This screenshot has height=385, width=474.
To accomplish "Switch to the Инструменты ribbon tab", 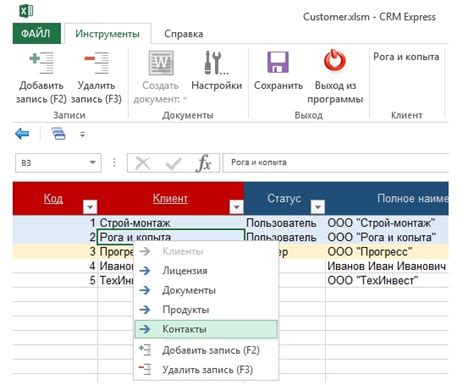I will click(x=107, y=34).
